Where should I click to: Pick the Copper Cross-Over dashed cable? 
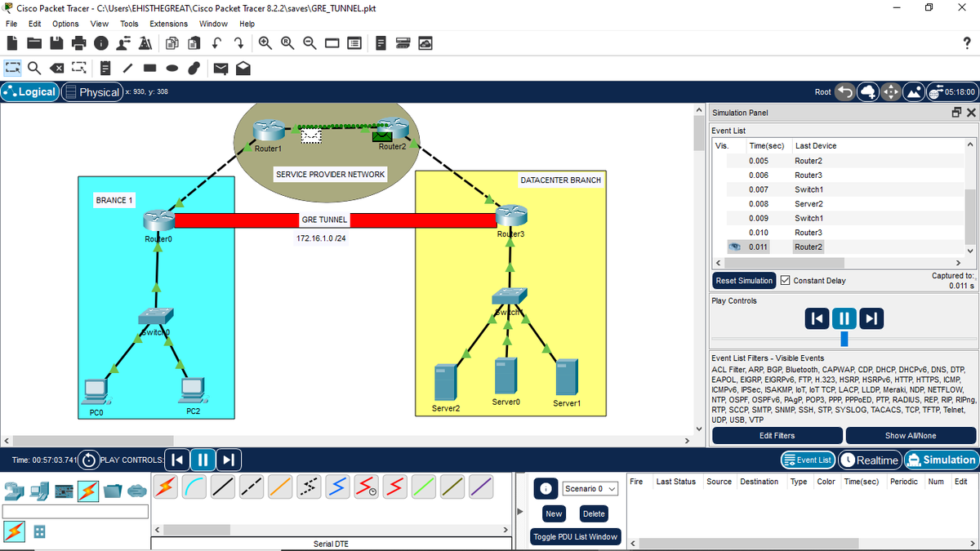click(x=250, y=486)
